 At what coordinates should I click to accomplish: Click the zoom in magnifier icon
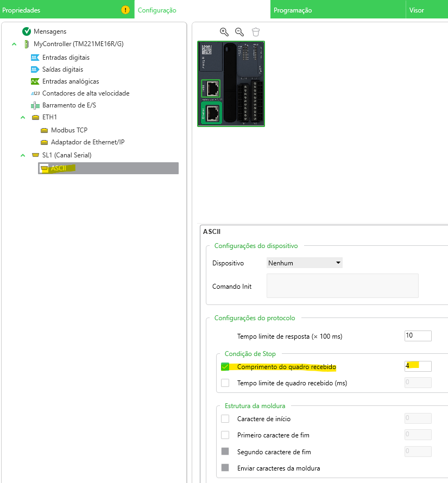224,31
